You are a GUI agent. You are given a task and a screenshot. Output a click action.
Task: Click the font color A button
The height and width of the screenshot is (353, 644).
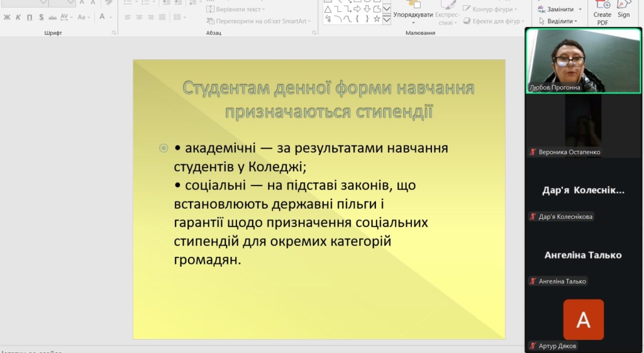tap(103, 17)
